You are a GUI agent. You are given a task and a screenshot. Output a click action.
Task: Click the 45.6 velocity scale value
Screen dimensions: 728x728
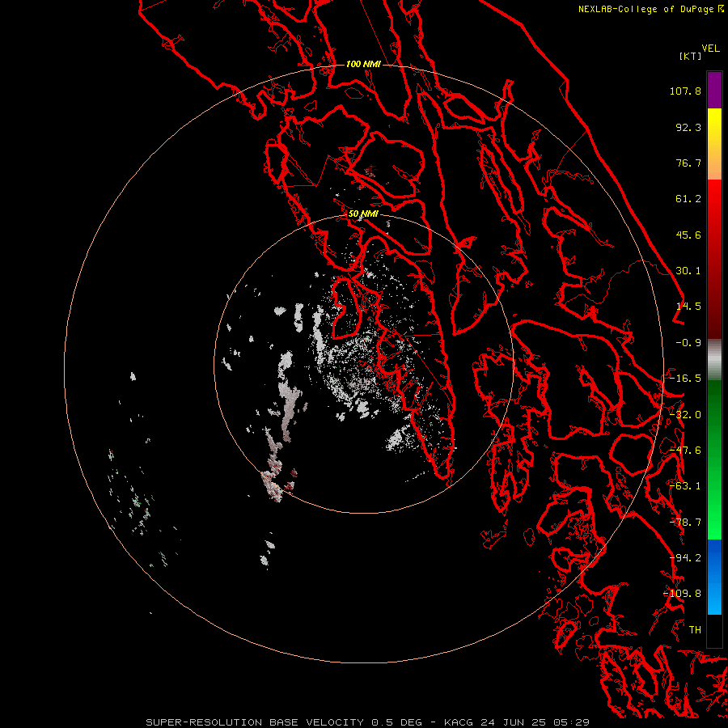[688, 235]
